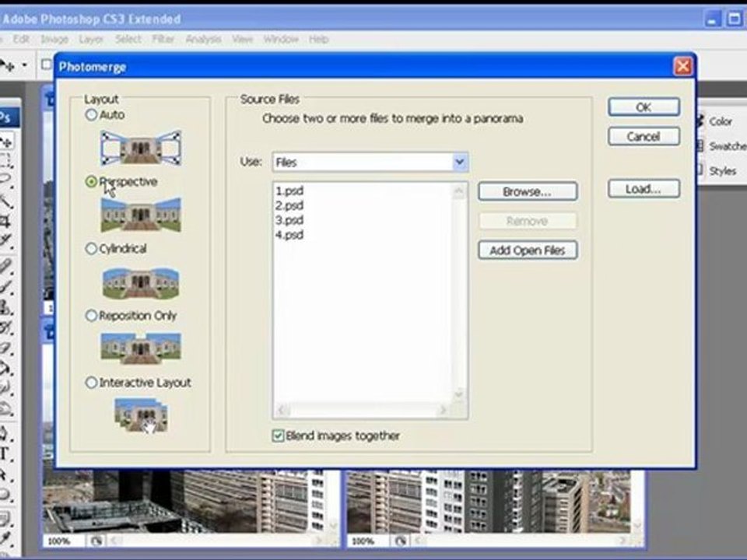Click the Reposition Only preview picture
This screenshot has width=747, height=560.
[141, 348]
